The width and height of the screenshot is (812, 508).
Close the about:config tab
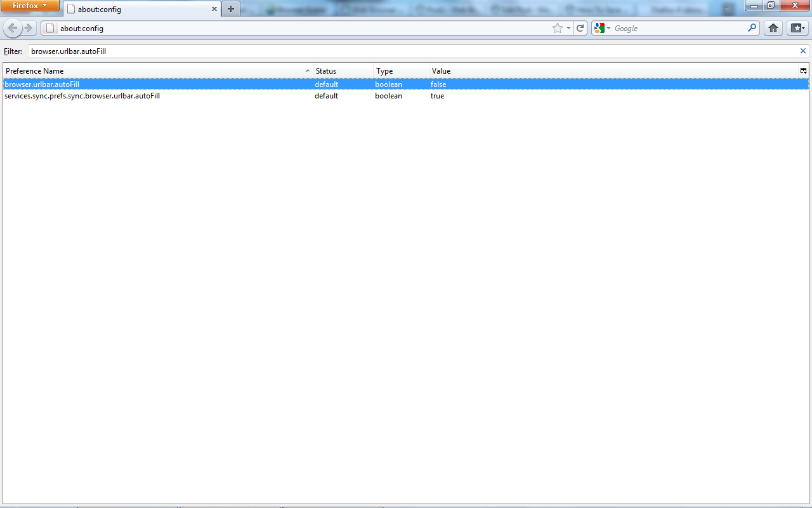(x=214, y=10)
